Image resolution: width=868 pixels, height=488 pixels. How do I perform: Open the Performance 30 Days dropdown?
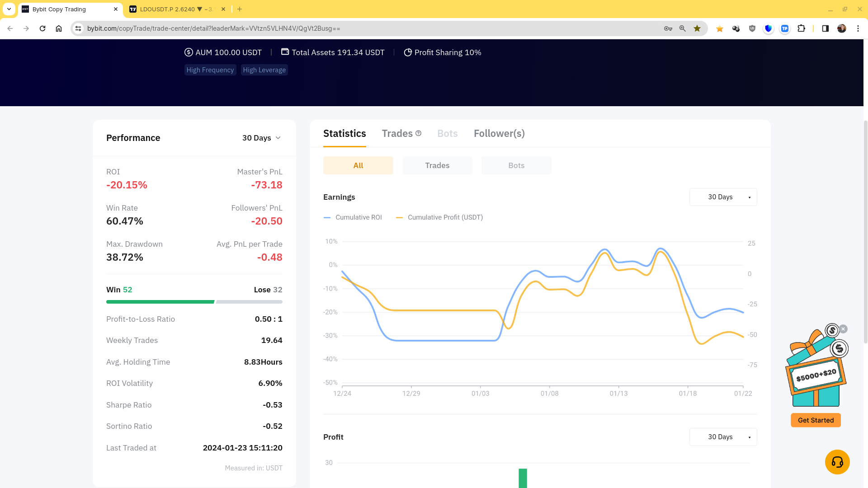point(261,138)
